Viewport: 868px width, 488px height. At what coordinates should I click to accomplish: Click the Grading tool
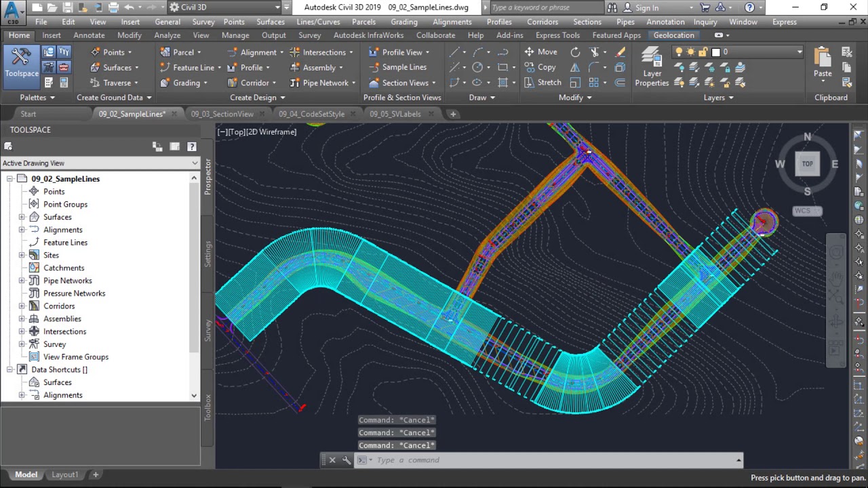pyautogui.click(x=183, y=83)
